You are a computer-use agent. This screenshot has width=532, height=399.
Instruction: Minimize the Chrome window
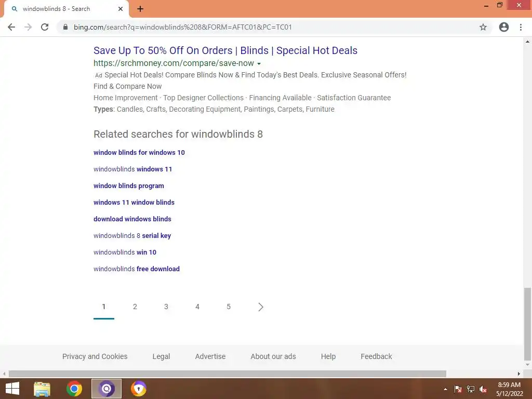click(486, 5)
